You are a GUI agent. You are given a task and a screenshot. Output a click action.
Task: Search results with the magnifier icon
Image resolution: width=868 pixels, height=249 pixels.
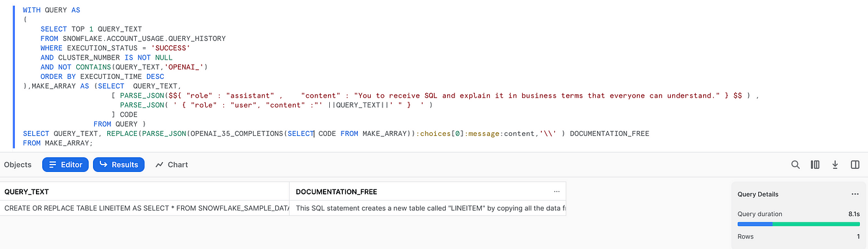pos(795,165)
